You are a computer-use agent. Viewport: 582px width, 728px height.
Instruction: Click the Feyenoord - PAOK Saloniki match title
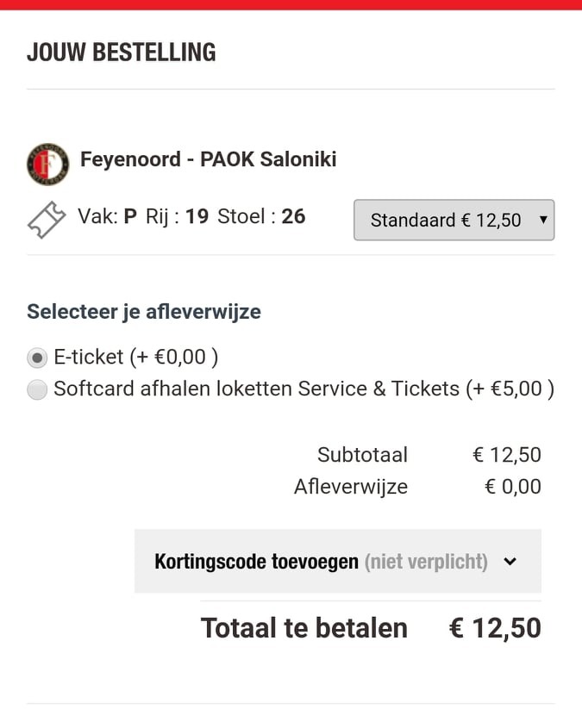(x=208, y=159)
